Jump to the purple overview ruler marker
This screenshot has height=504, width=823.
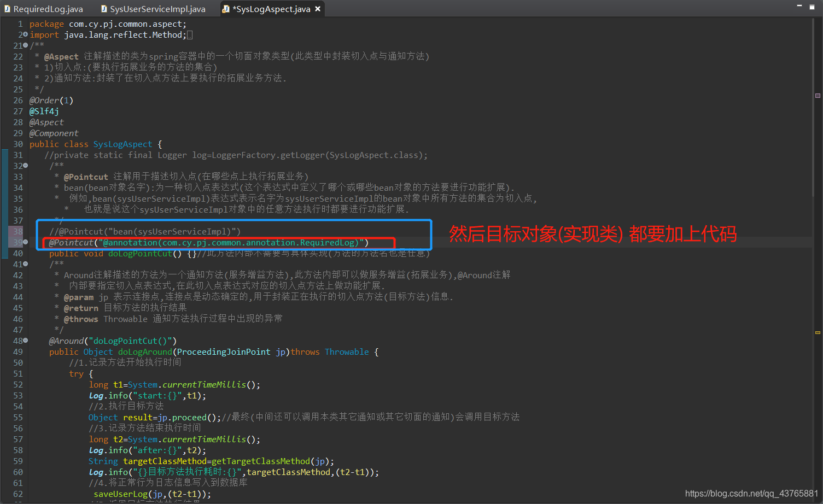tap(818, 96)
